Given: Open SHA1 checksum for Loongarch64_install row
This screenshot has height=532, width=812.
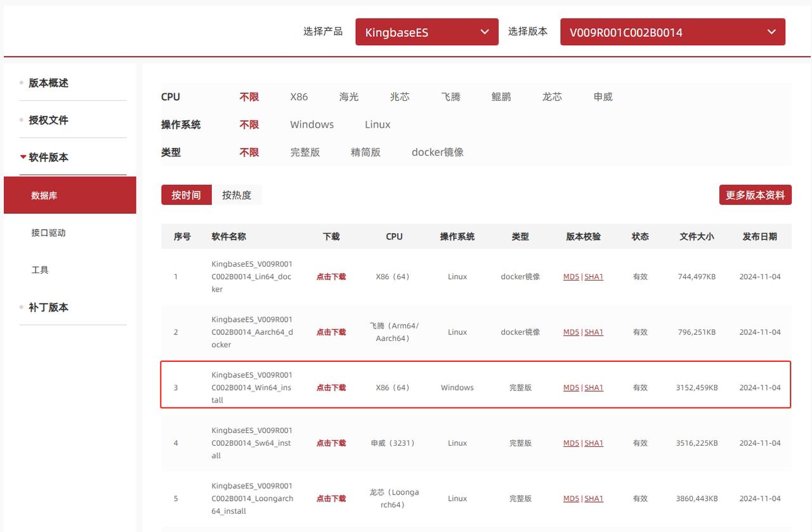Looking at the screenshot, I should [x=594, y=499].
